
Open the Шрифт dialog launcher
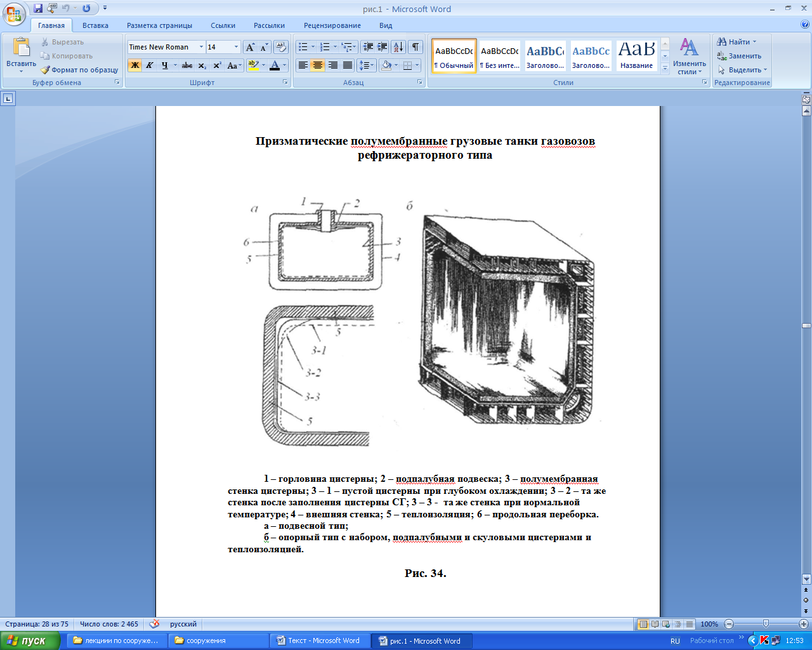[x=285, y=83]
